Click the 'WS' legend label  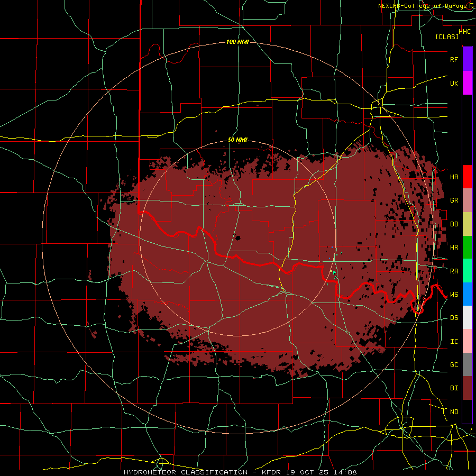click(454, 295)
